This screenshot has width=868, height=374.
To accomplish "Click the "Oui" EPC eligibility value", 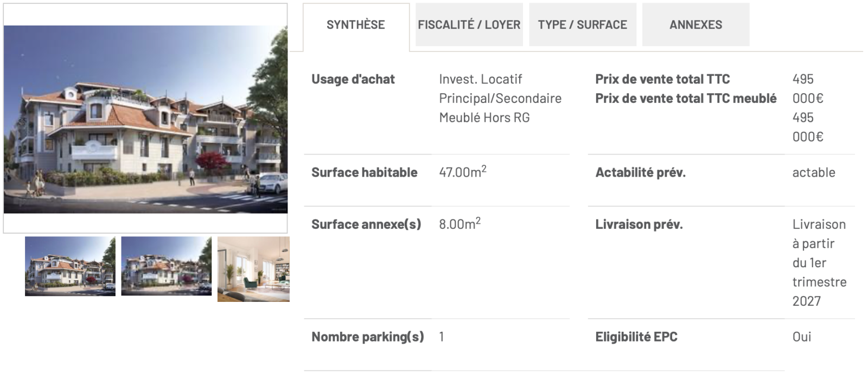I will [x=802, y=337].
